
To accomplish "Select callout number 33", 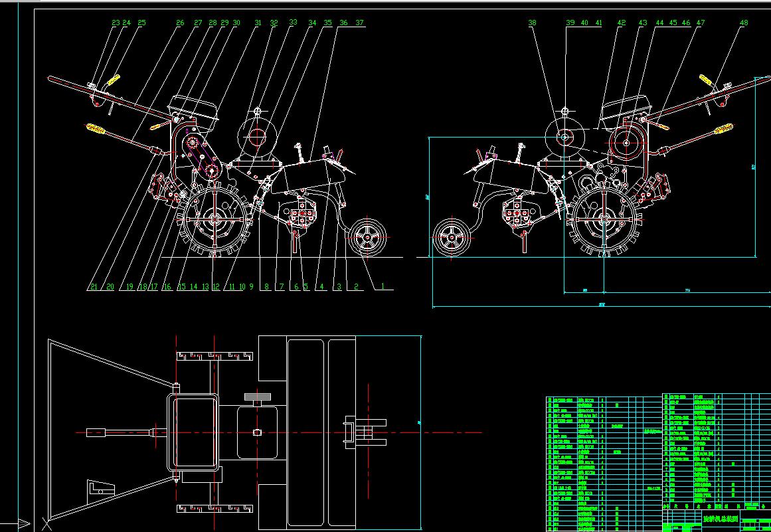I will click(x=293, y=22).
